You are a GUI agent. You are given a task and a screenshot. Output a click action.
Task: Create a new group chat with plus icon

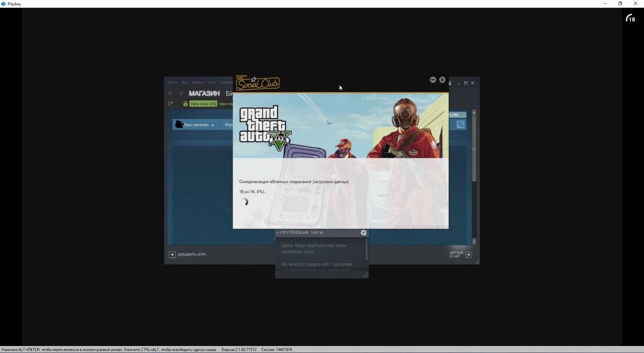[363, 233]
